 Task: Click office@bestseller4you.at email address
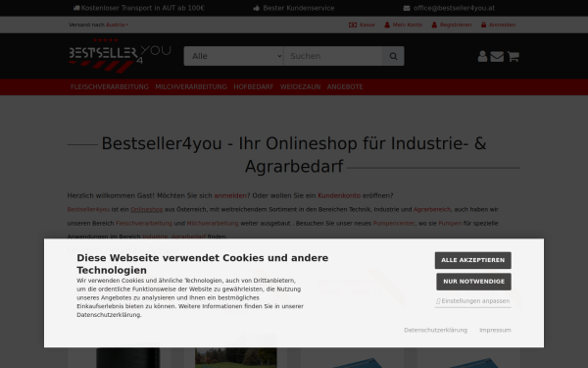tap(454, 8)
